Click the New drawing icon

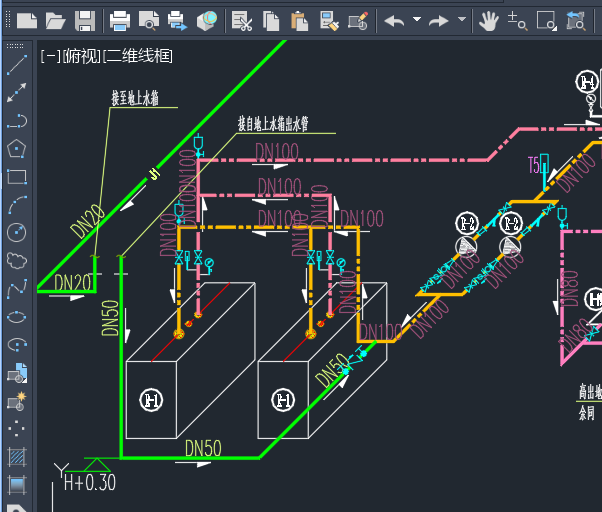(x=26, y=20)
